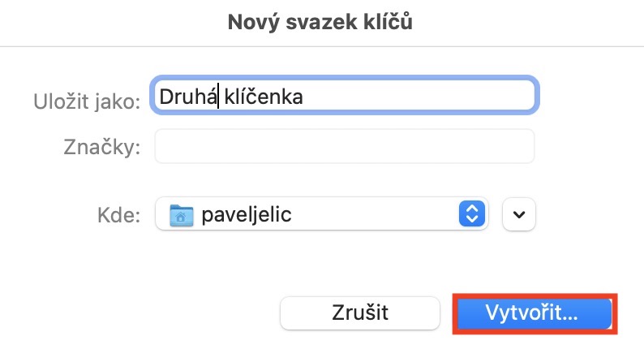Screen dimensions: 644x362
Task: Click the "Značky:" label
Action: (x=102, y=148)
